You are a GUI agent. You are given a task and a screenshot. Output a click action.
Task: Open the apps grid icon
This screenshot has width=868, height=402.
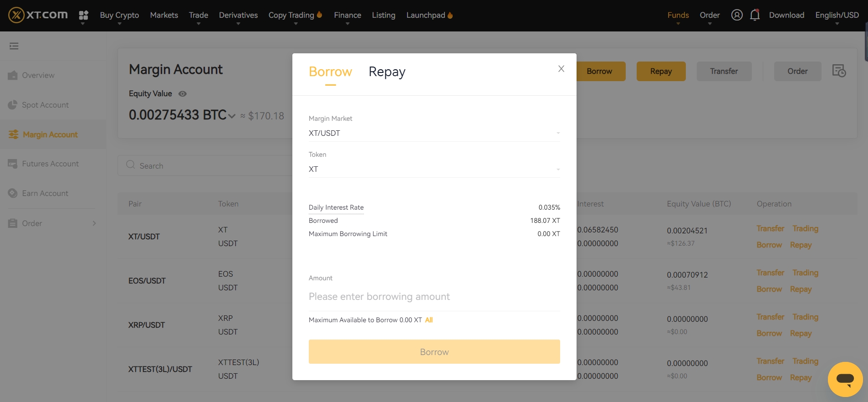[83, 15]
